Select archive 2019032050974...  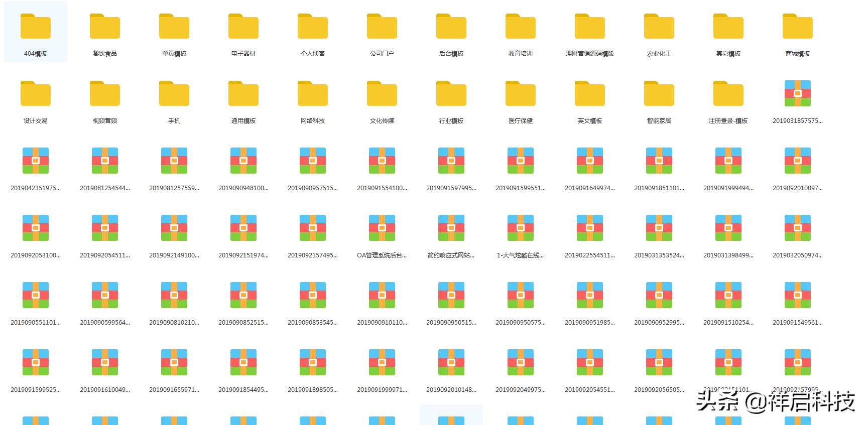coord(798,228)
